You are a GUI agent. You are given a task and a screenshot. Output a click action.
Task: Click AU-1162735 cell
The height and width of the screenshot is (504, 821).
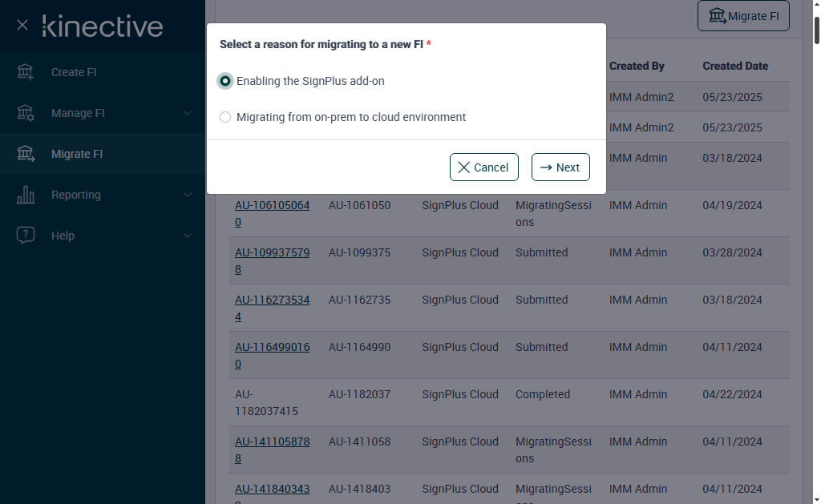pos(359,300)
